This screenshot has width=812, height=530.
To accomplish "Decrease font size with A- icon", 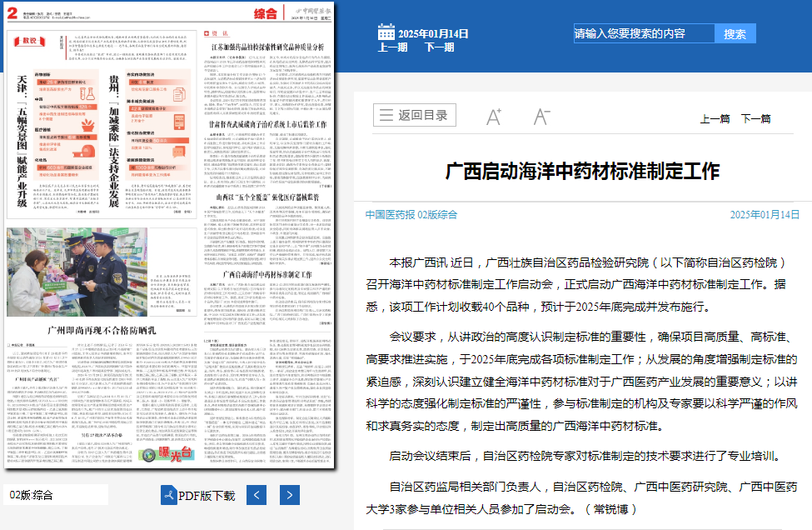I will click(x=541, y=117).
